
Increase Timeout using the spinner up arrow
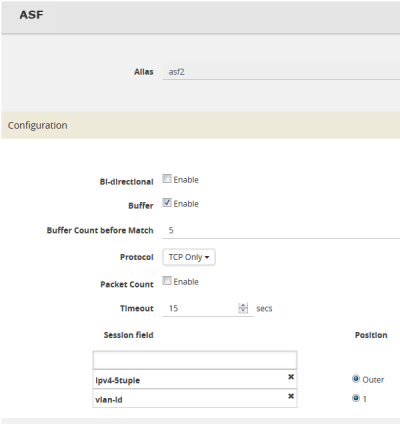(x=243, y=306)
